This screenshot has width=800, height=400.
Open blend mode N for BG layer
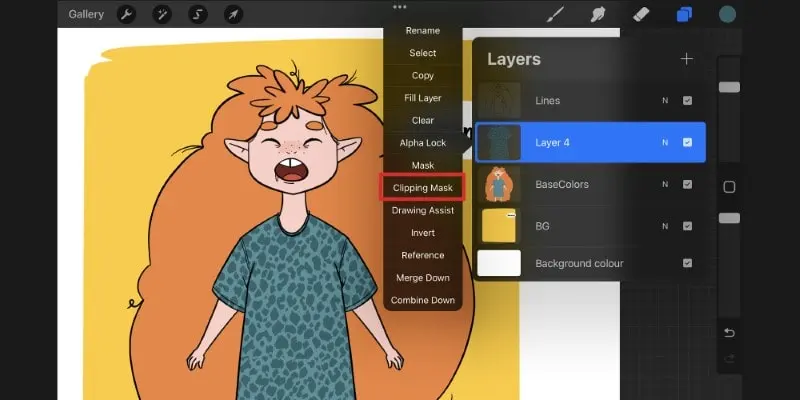click(665, 227)
